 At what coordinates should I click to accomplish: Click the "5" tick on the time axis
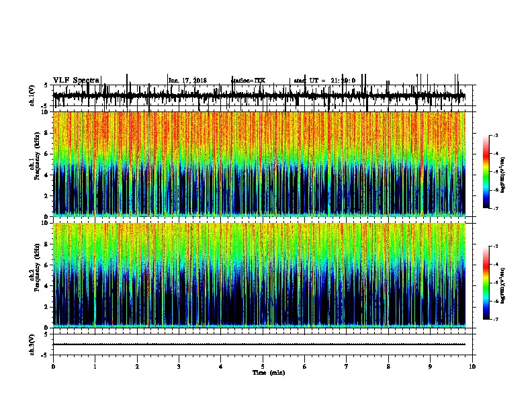[263, 367]
